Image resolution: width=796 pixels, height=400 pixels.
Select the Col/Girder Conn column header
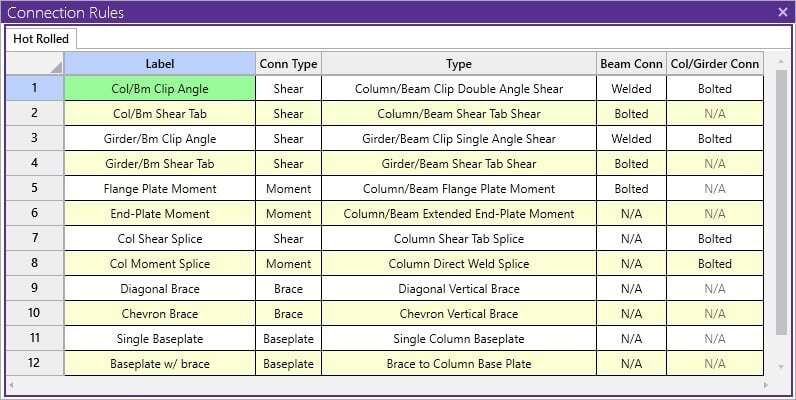pos(715,64)
